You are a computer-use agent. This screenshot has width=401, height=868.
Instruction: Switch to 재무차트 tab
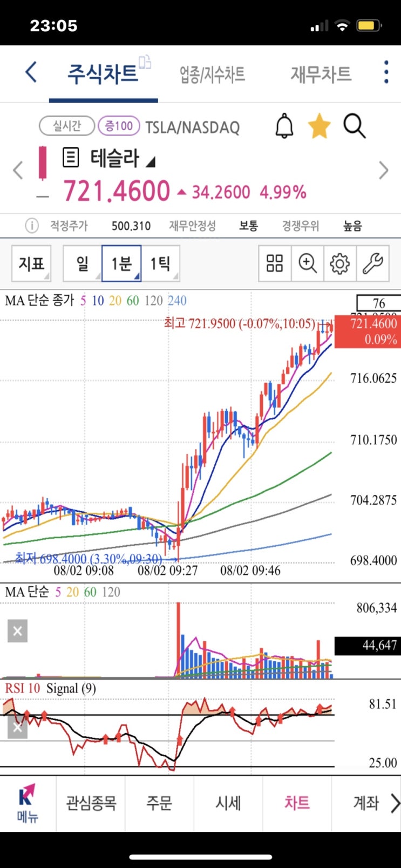pos(321,74)
